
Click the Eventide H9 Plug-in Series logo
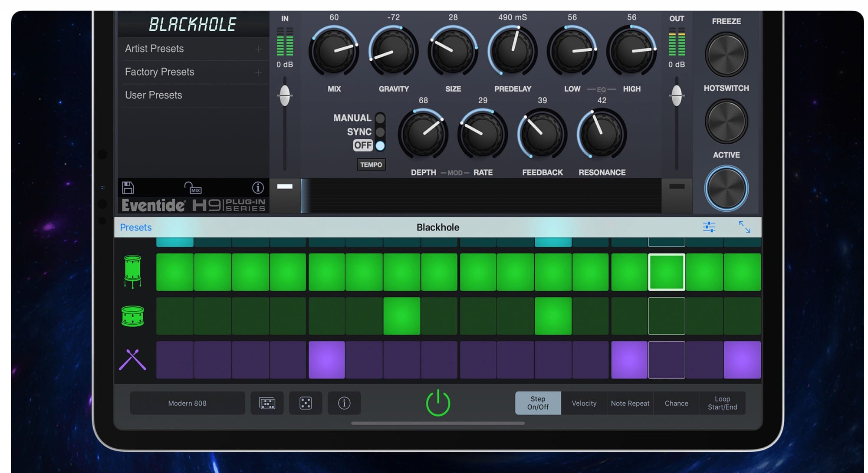coord(194,205)
